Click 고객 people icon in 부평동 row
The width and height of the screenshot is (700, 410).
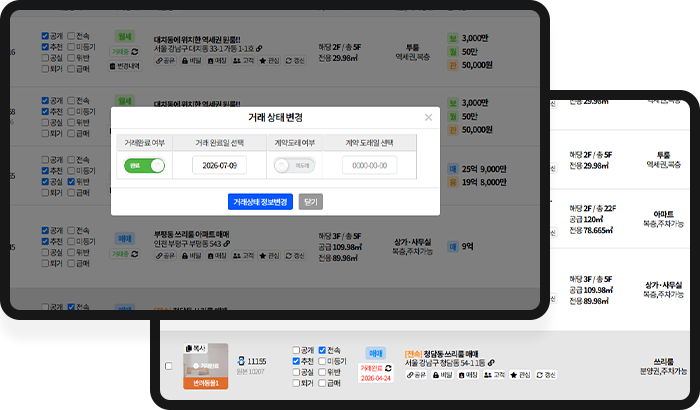[243, 256]
